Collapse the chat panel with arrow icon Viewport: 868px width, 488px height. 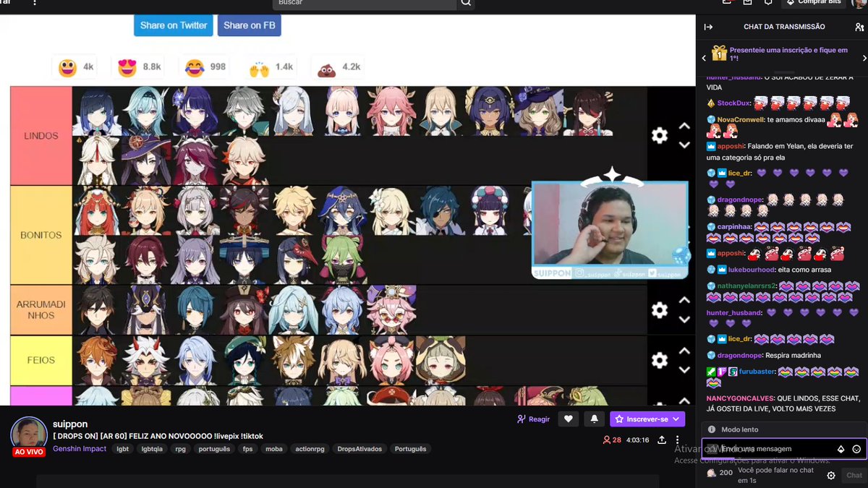coord(708,27)
